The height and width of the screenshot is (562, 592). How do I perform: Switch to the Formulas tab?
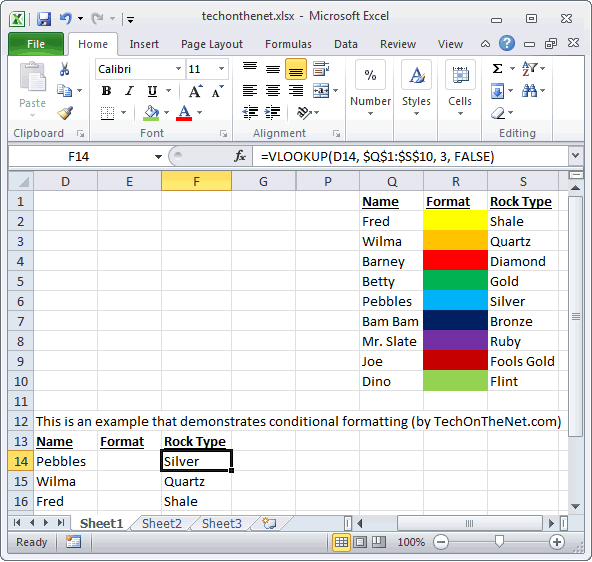click(288, 44)
